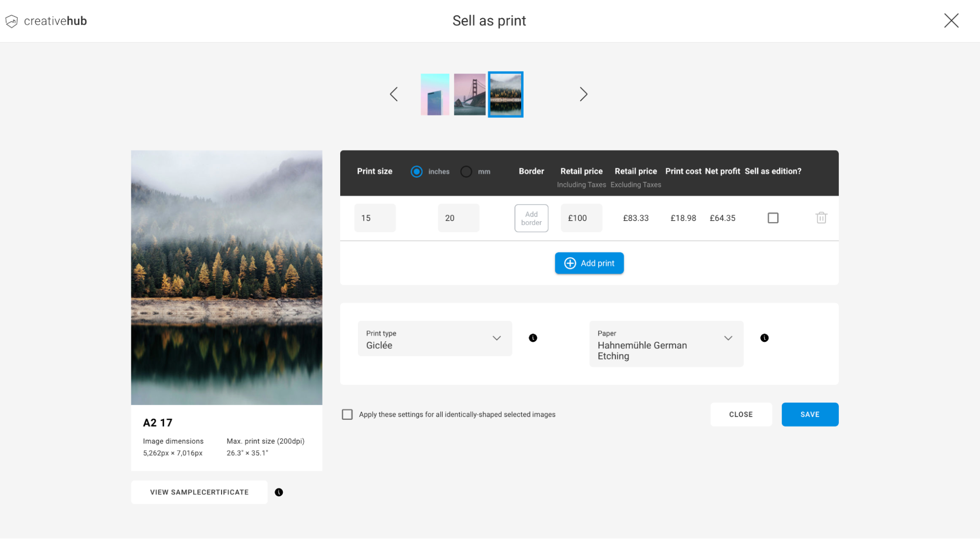The image size is (980, 539).
Task: Select the inches unit radio button
Action: click(416, 172)
